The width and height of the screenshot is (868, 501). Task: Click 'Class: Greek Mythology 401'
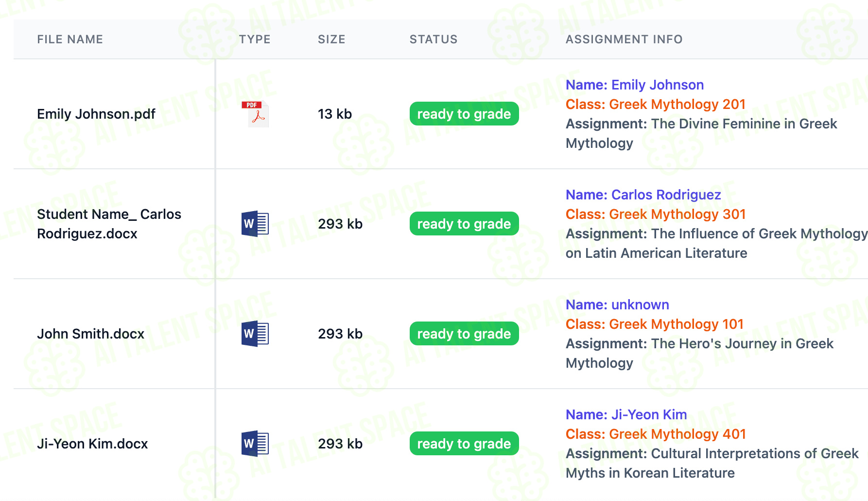tap(656, 434)
